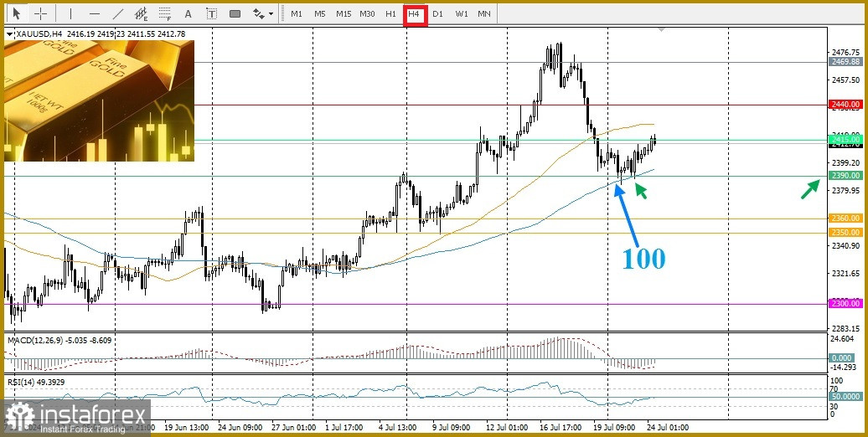Click the 2390.00 price level label
This screenshot has height=437, width=868.
pos(845,175)
